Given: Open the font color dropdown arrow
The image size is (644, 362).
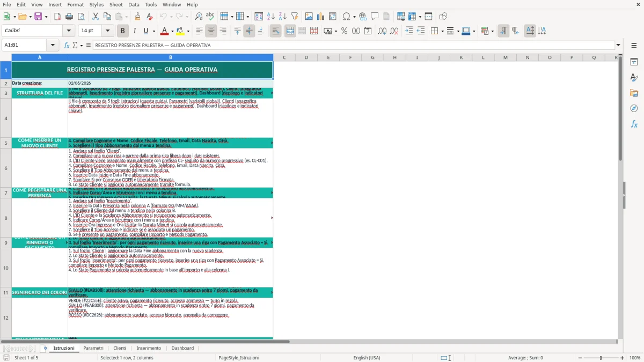Looking at the screenshot, I should pyautogui.click(x=172, y=31).
